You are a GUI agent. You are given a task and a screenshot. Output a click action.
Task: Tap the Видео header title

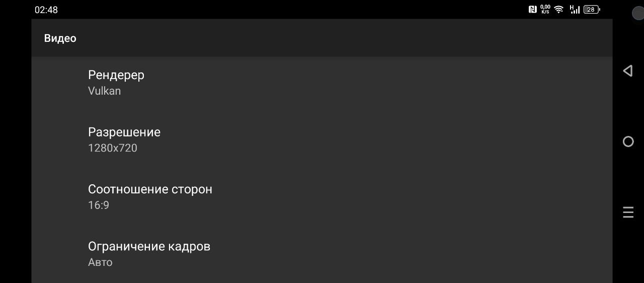[x=60, y=38]
